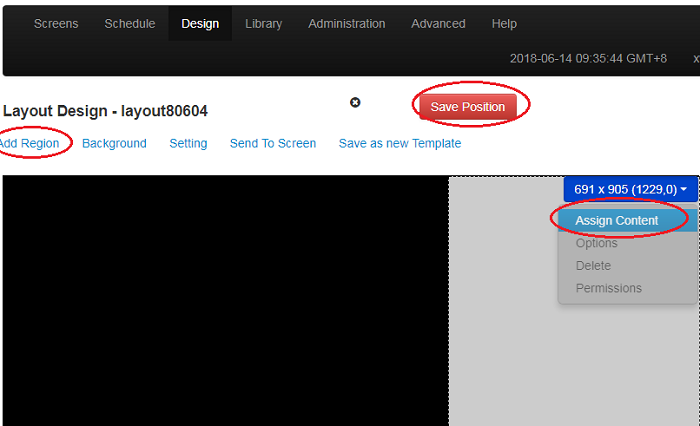700x426 pixels.
Task: Open the Screens menu
Action: coord(55,24)
